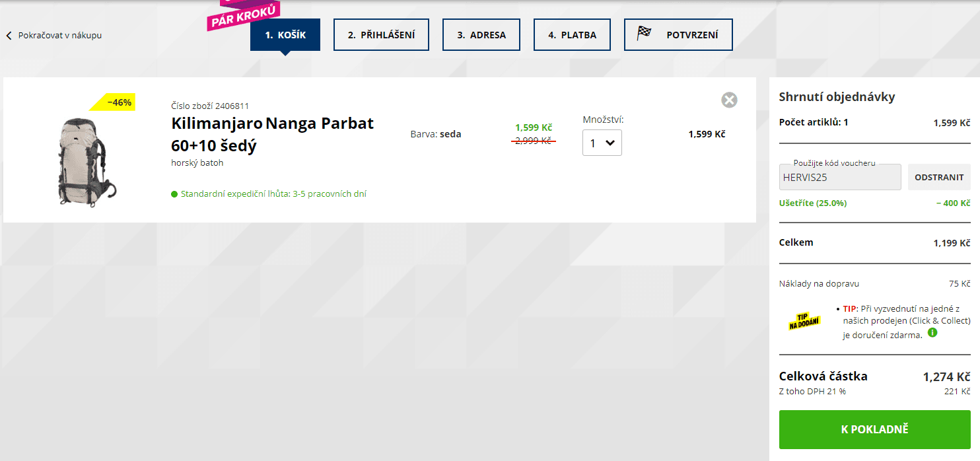The width and height of the screenshot is (980, 461).
Task: Jump to the POTVRZENÍ step
Action: pos(678,35)
